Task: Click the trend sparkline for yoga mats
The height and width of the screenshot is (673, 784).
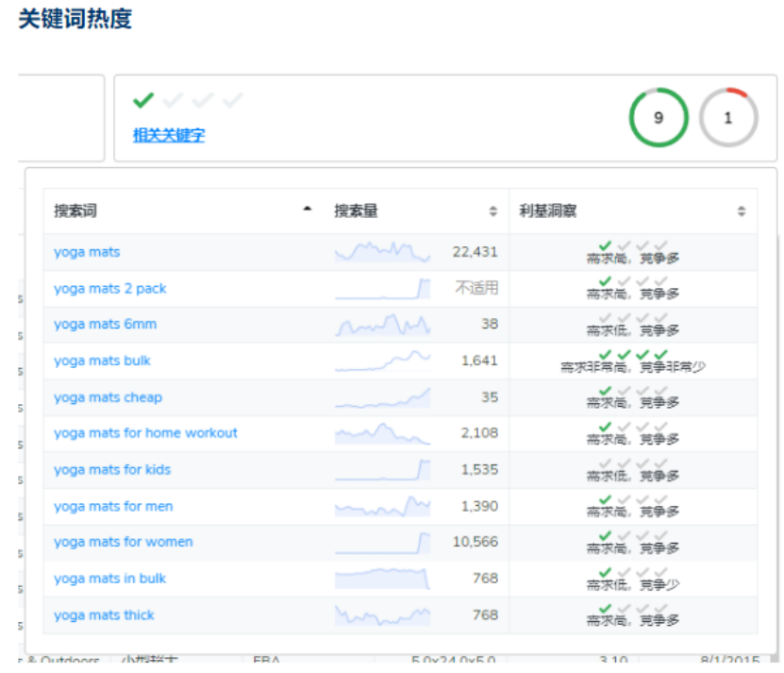Action: pos(382,252)
